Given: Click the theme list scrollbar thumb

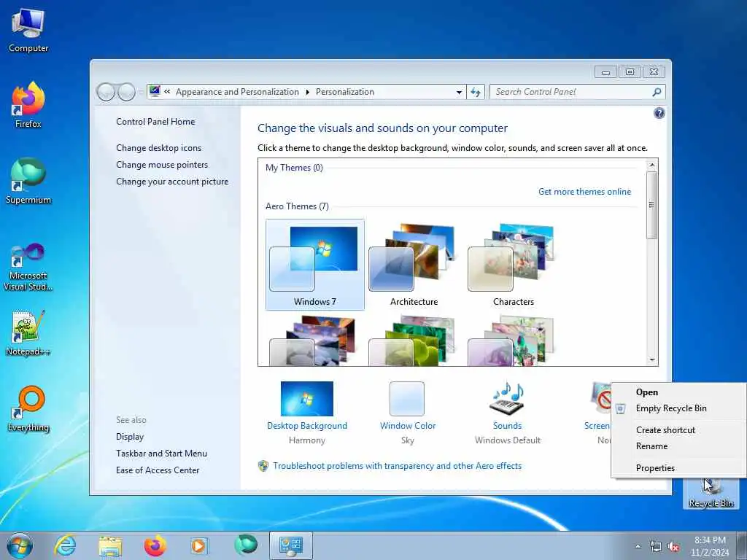Looking at the screenshot, I should pyautogui.click(x=651, y=205).
